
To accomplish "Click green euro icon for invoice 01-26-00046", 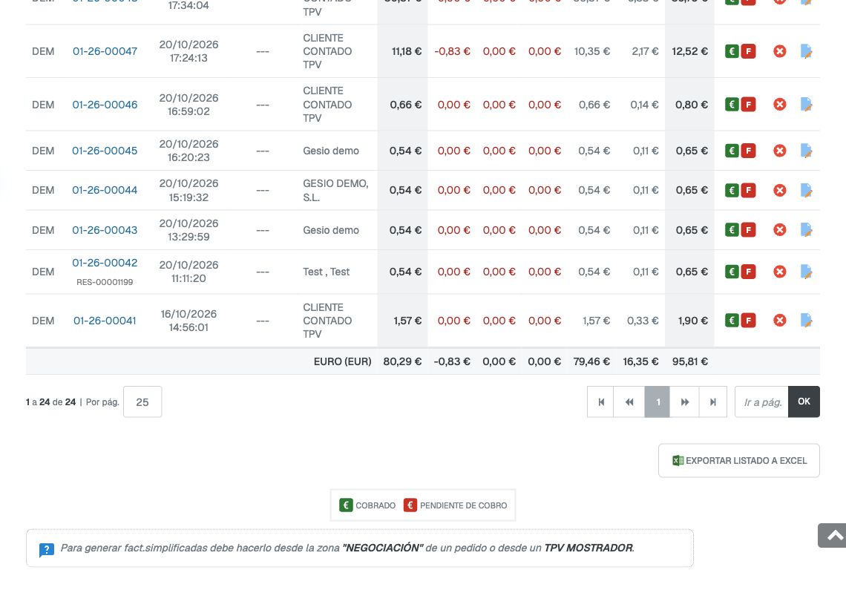I will (732, 104).
